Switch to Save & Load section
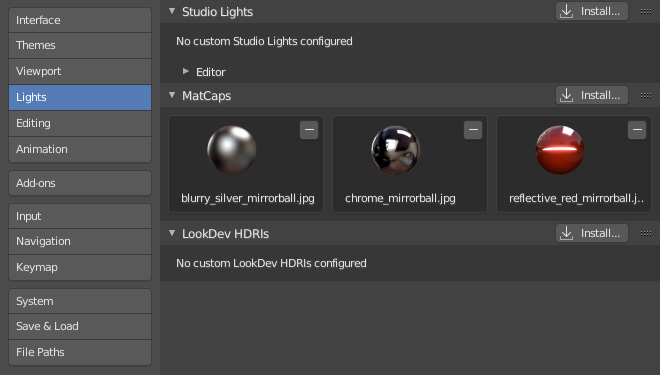 (x=80, y=327)
